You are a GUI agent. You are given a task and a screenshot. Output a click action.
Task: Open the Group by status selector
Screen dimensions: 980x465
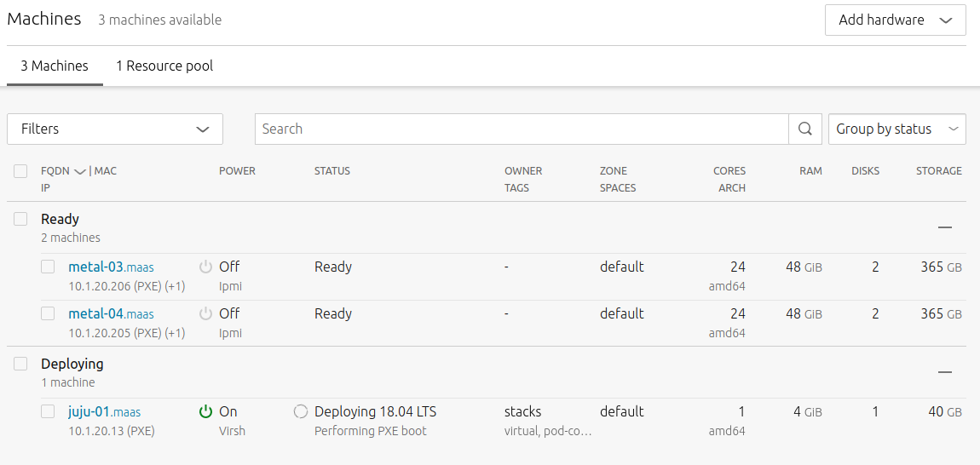tap(896, 129)
